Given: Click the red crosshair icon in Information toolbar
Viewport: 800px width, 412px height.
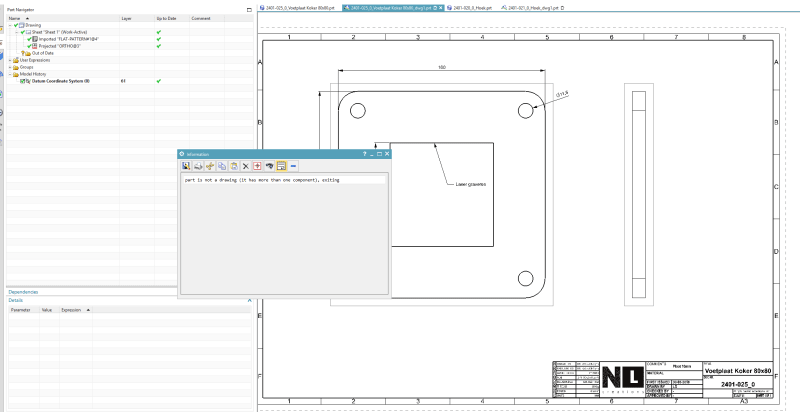Looking at the screenshot, I should [257, 166].
